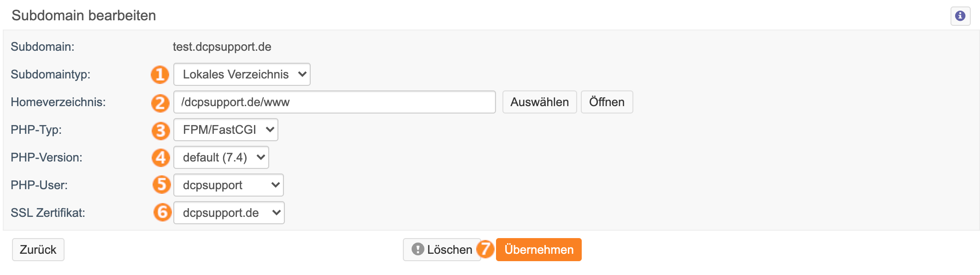
Task: Delete the subdomain with Löschen
Action: coord(442,250)
